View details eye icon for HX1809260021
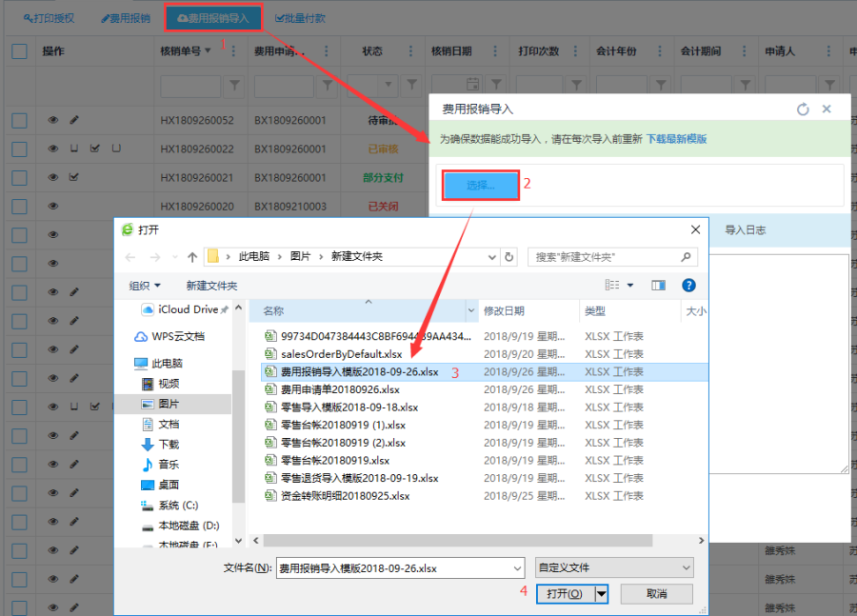857x616 pixels. click(x=53, y=177)
